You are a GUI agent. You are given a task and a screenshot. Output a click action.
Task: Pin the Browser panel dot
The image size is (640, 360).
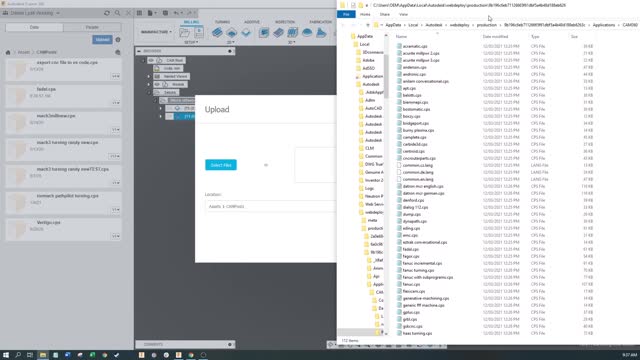229,51
